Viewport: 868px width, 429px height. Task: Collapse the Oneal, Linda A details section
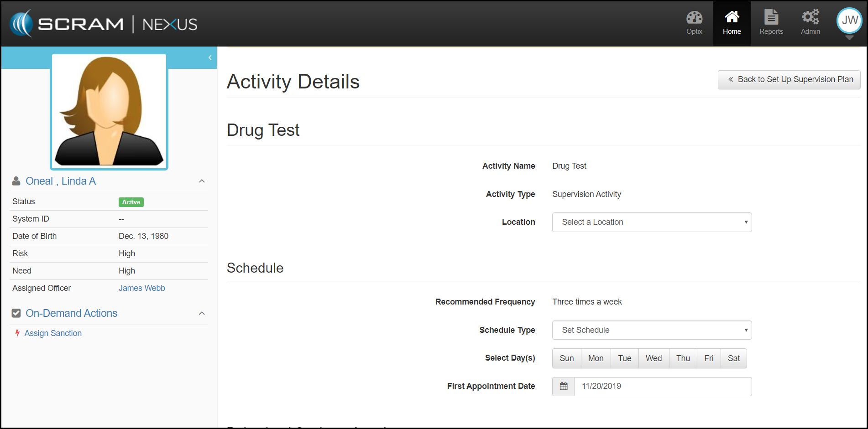pos(202,181)
